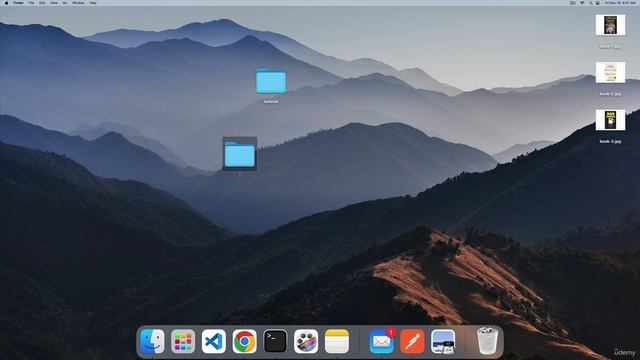Image resolution: width=640 pixels, height=360 pixels.
Task: Click the battery status icon
Action: pyautogui.click(x=573, y=3)
